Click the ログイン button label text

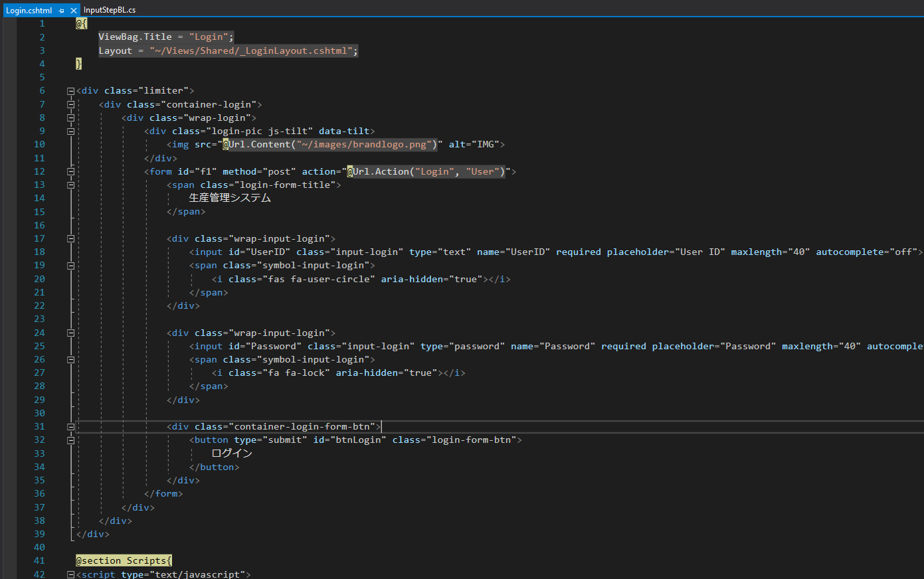(x=232, y=453)
